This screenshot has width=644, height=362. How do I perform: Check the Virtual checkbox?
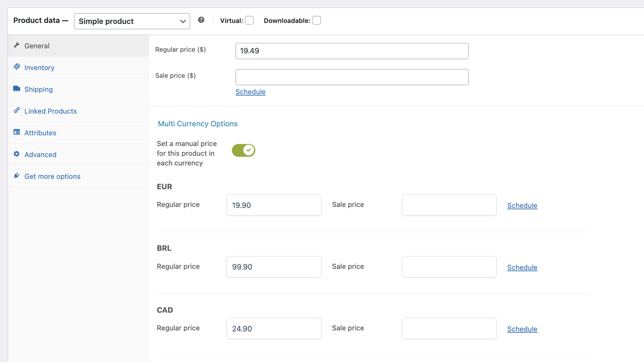pos(249,21)
